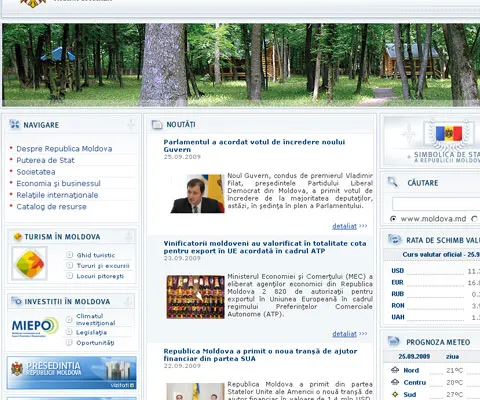Click the Tururi și excursii bullet icon
Viewport: 480px width, 400px height.
69,265
